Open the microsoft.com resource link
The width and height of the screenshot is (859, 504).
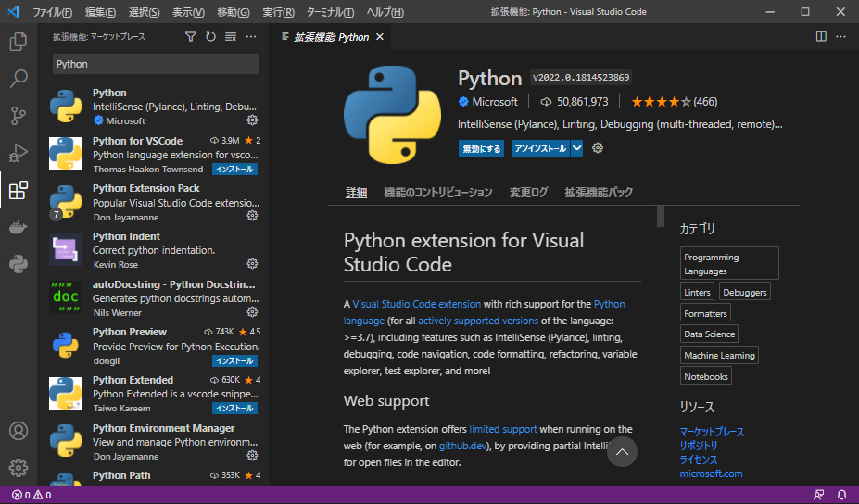[x=711, y=473]
